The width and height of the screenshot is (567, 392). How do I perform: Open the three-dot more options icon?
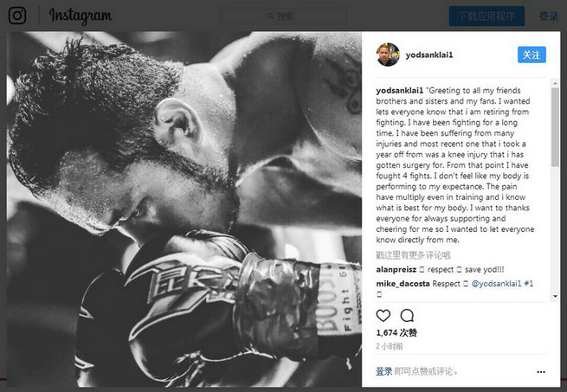tap(541, 372)
